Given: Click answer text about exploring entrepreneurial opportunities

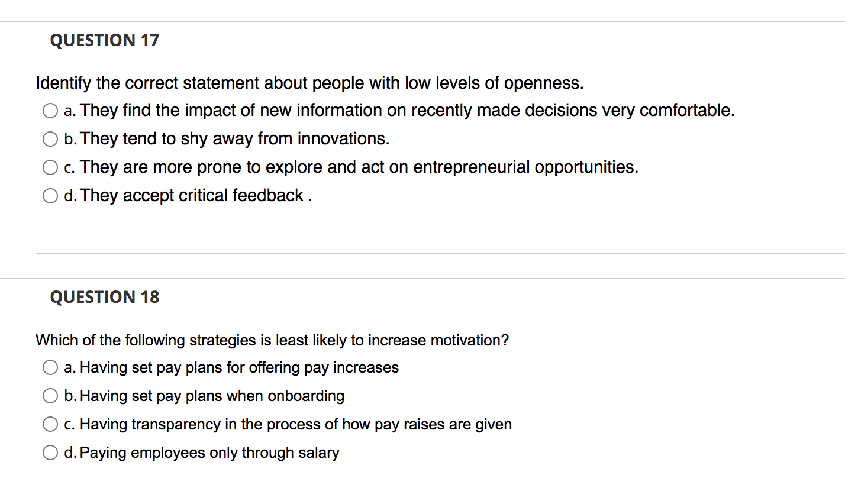Looking at the screenshot, I should [x=359, y=167].
